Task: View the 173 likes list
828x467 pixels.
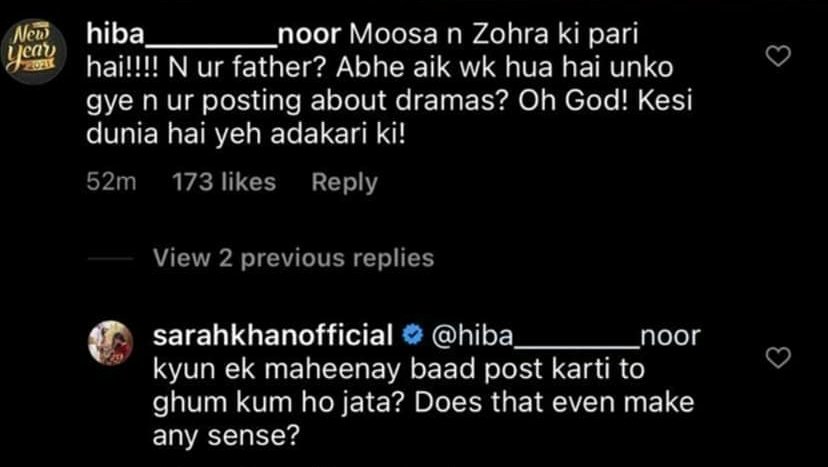Action: [x=224, y=182]
